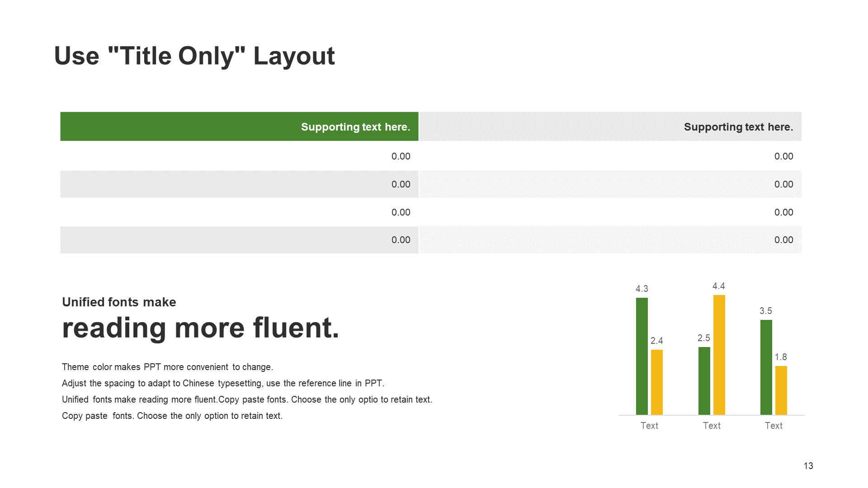Click the green bar labeled 2.5
The width and height of the screenshot is (868, 488).
tap(704, 381)
